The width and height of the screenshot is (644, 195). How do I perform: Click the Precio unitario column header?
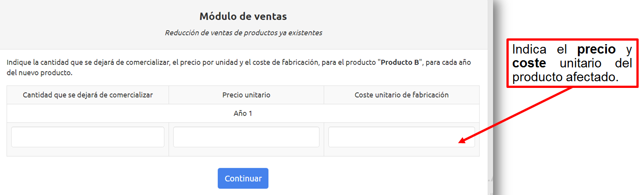pos(246,95)
